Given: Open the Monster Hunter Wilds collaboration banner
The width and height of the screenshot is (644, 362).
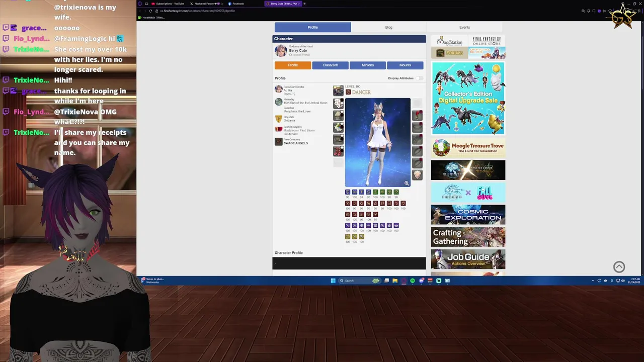Looking at the screenshot, I should click(468, 170).
